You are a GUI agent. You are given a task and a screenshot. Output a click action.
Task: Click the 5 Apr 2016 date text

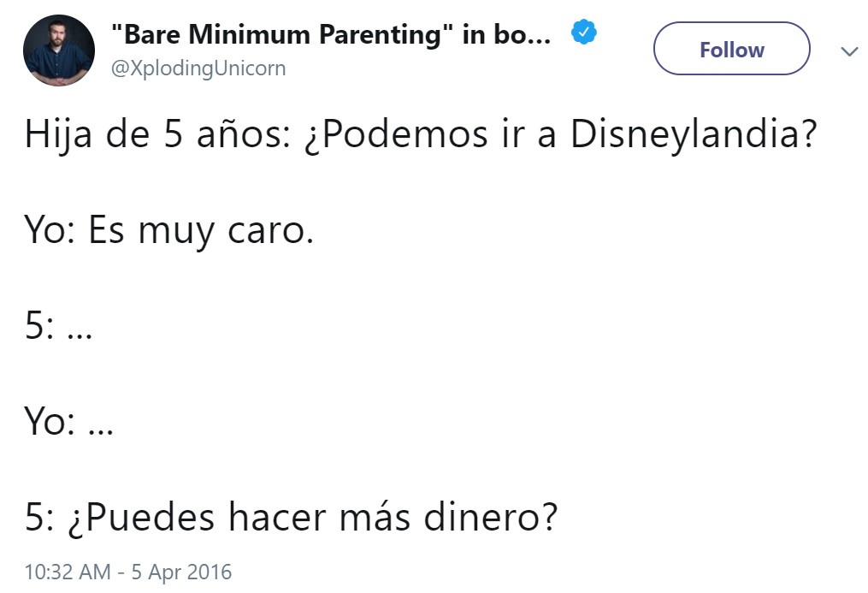click(x=181, y=572)
